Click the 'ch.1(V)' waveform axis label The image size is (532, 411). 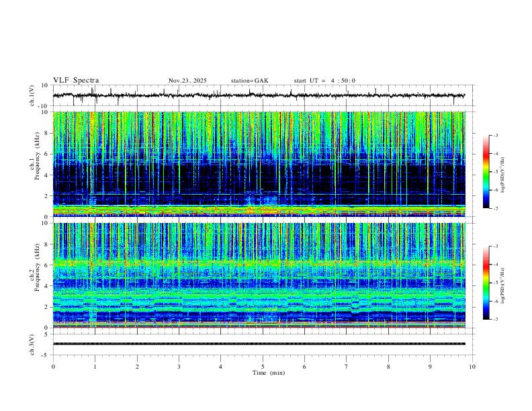32,95
